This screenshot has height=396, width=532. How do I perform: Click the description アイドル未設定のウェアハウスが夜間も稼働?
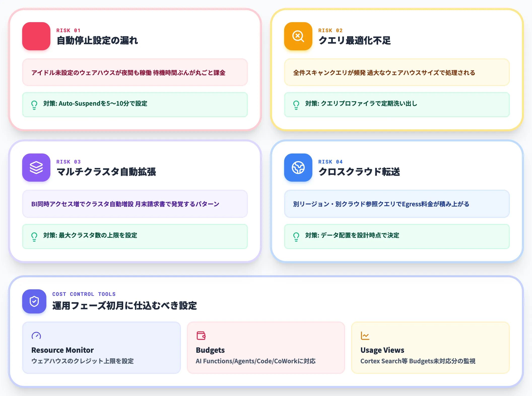click(x=91, y=73)
